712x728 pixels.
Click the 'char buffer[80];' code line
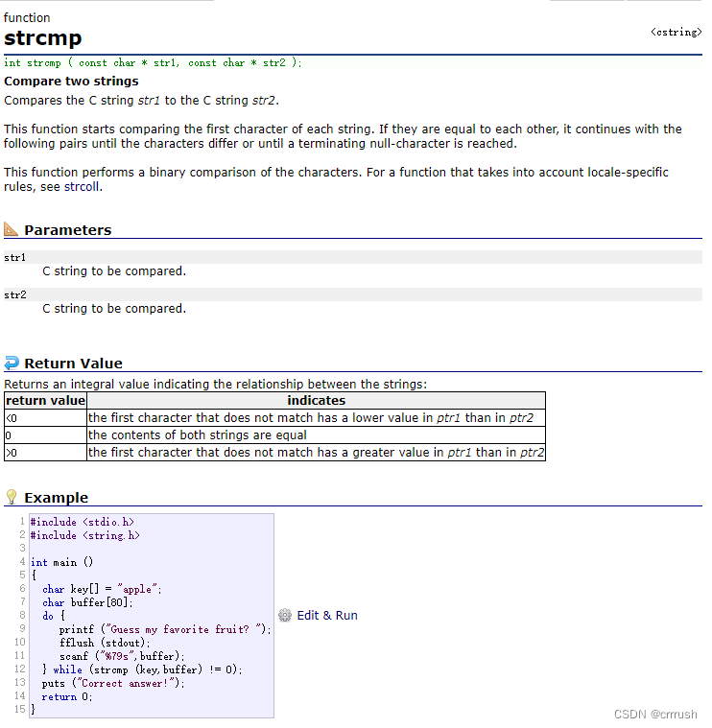click(x=87, y=602)
